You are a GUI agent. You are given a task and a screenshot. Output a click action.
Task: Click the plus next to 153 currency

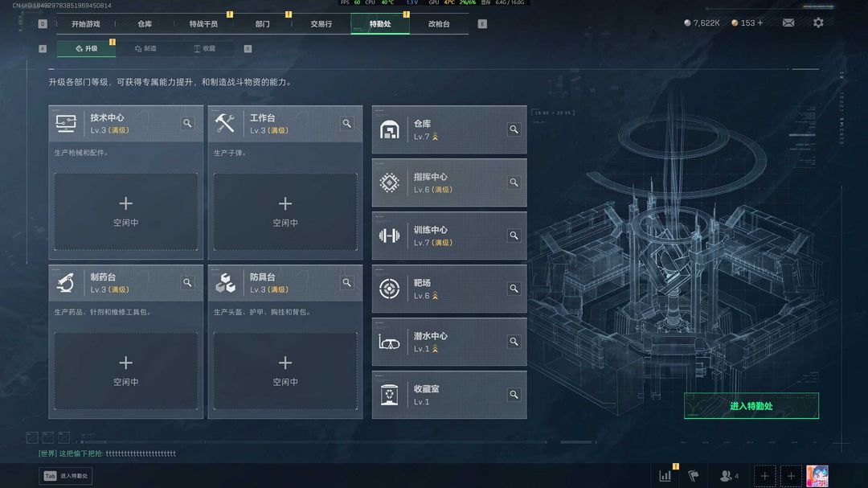(760, 23)
